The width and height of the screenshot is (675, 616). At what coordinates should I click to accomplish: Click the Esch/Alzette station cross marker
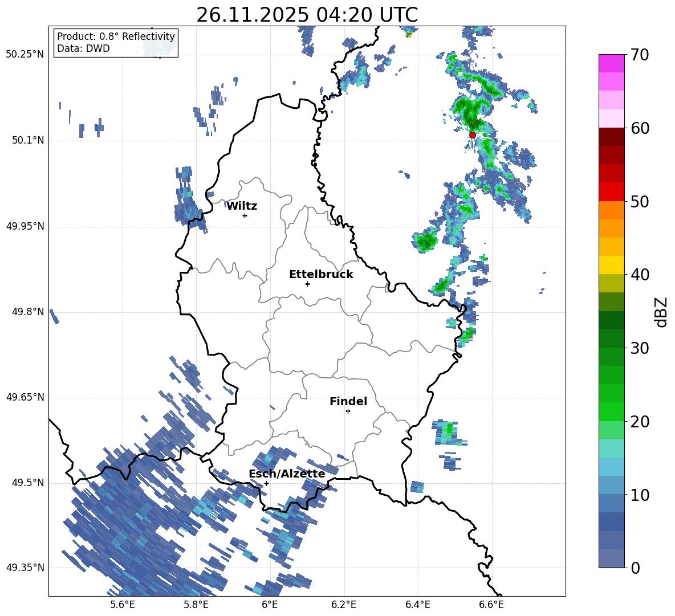(266, 483)
